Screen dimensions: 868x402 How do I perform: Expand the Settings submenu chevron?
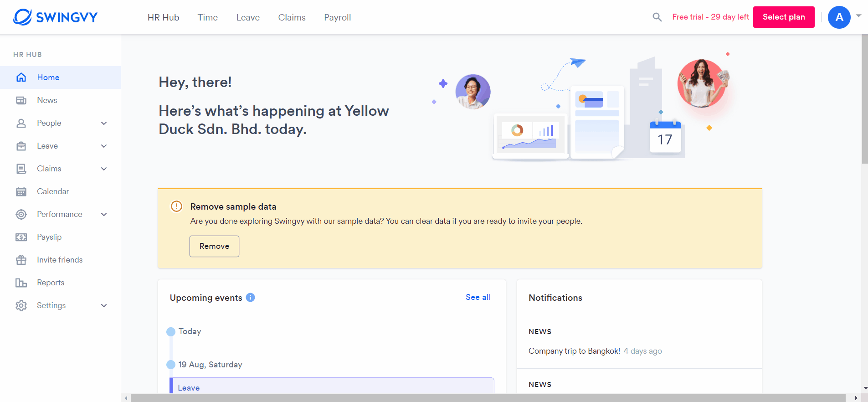tap(104, 305)
